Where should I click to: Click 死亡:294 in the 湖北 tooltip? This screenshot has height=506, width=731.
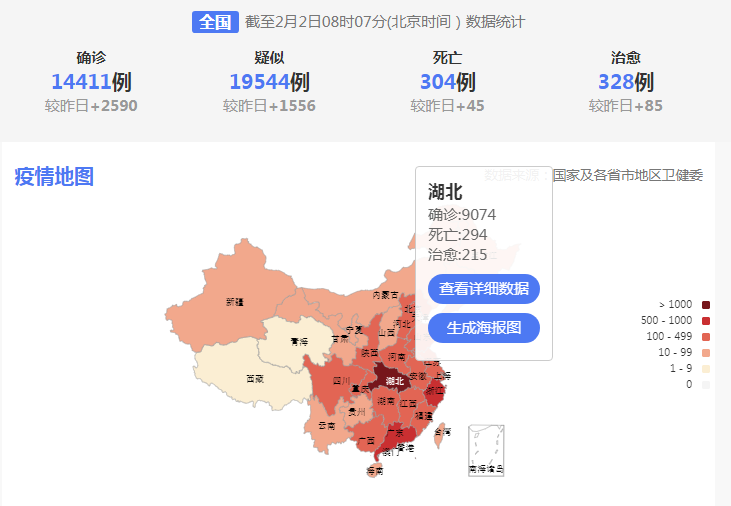457,235
